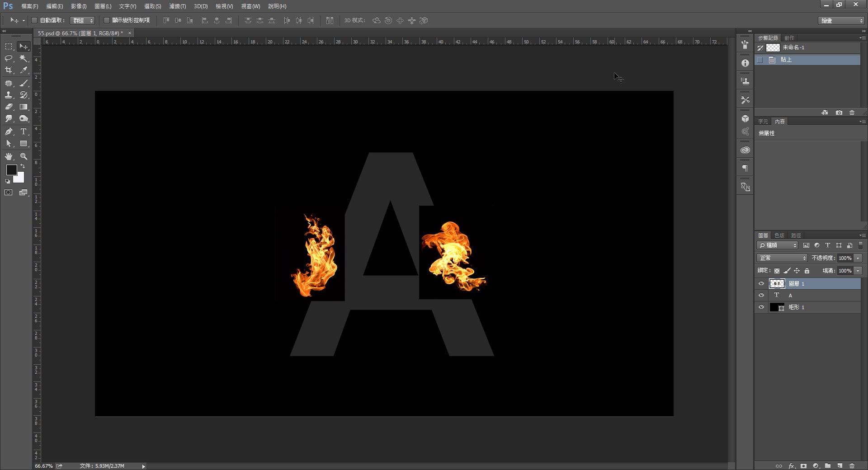Select the Pen tool
Screen dimensions: 868x470
9,132
